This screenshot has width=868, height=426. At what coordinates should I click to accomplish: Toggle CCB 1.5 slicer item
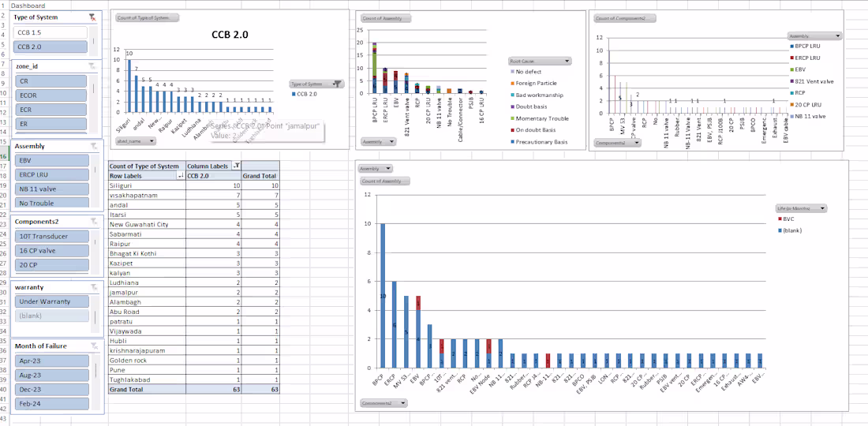[51, 32]
